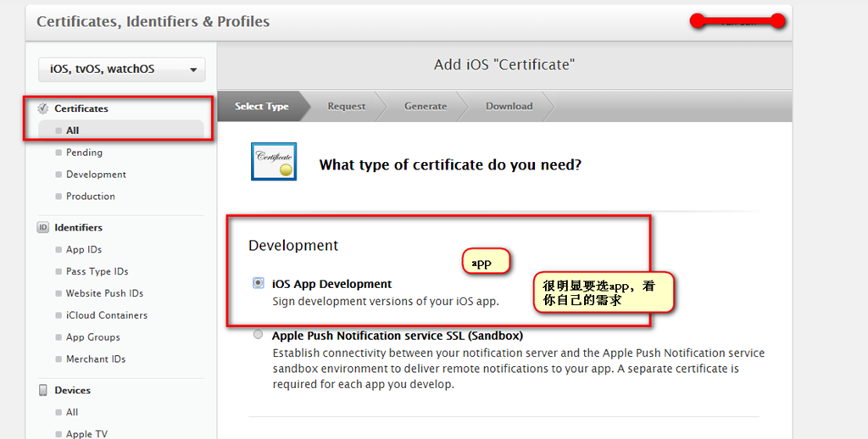
Task: Click the Certificates section header
Action: point(81,108)
